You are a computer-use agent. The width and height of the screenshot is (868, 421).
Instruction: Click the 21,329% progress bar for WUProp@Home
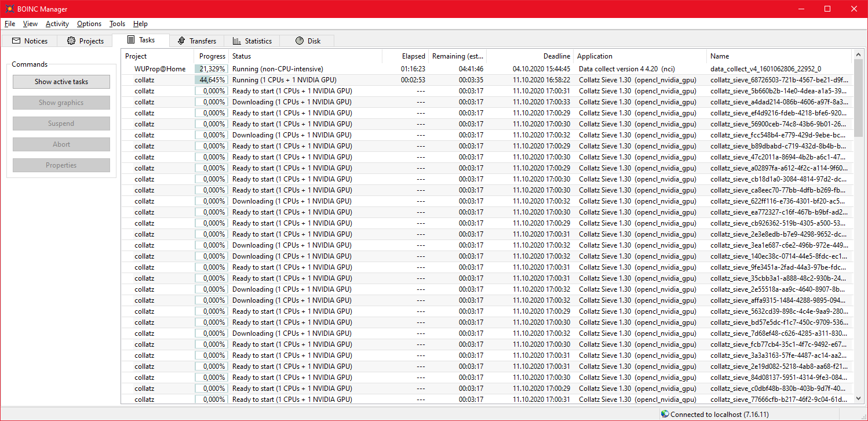211,69
